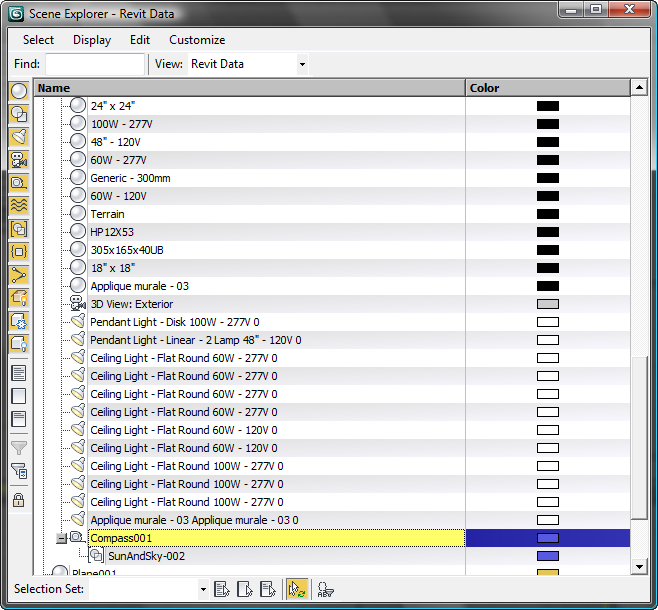Click the Select Invert icon in bottom toolbar
The height and width of the screenshot is (610, 658).
click(x=267, y=589)
